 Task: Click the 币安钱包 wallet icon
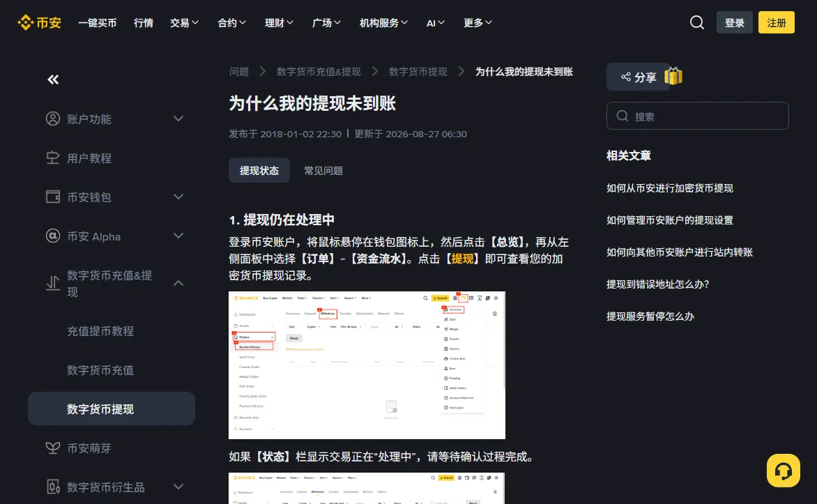coord(52,197)
